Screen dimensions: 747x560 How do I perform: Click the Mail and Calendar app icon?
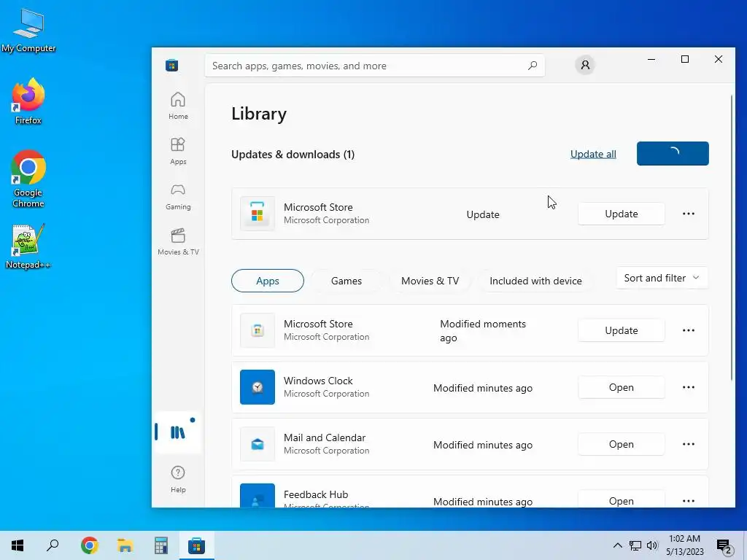258,444
